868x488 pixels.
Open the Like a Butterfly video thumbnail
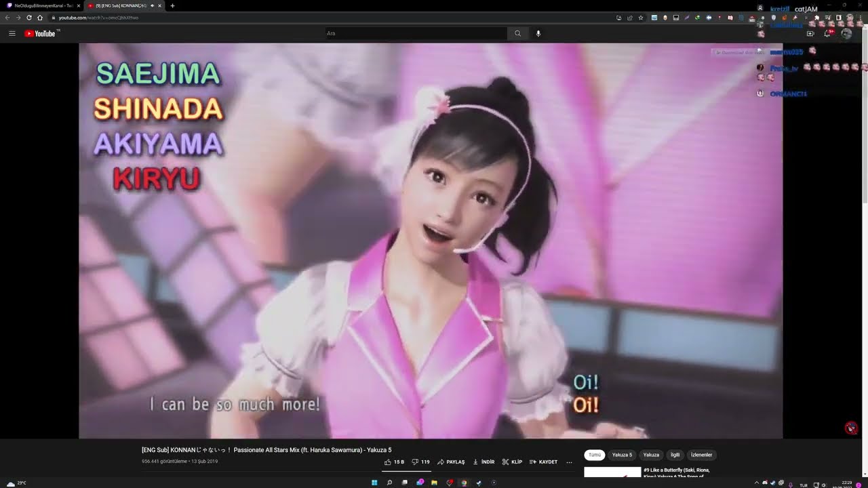point(612,472)
